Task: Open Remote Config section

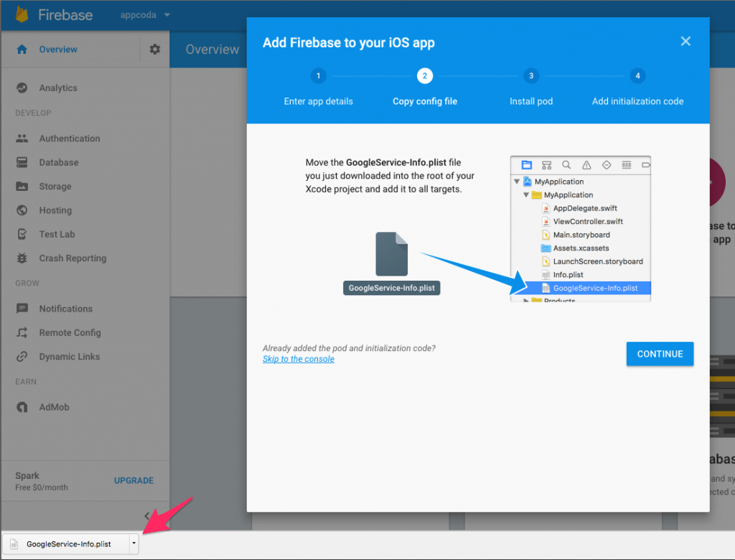Action: (70, 332)
